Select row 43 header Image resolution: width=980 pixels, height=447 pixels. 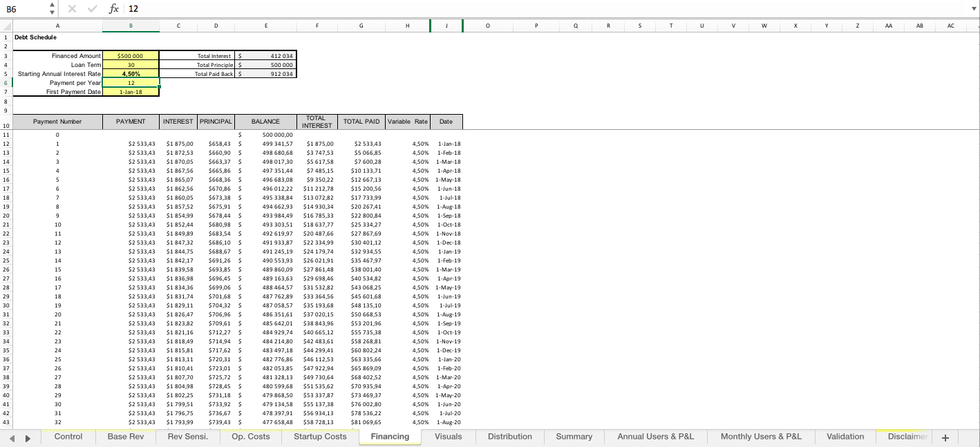6,422
